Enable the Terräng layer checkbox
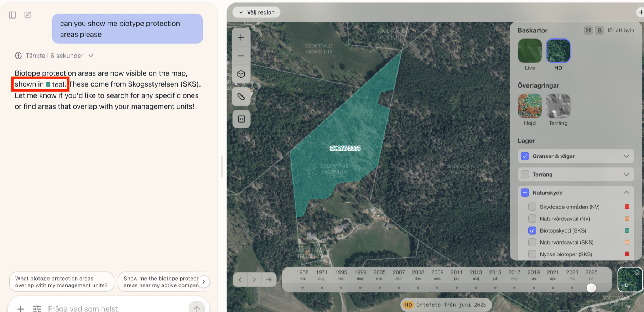This screenshot has width=644, height=312. (x=525, y=175)
